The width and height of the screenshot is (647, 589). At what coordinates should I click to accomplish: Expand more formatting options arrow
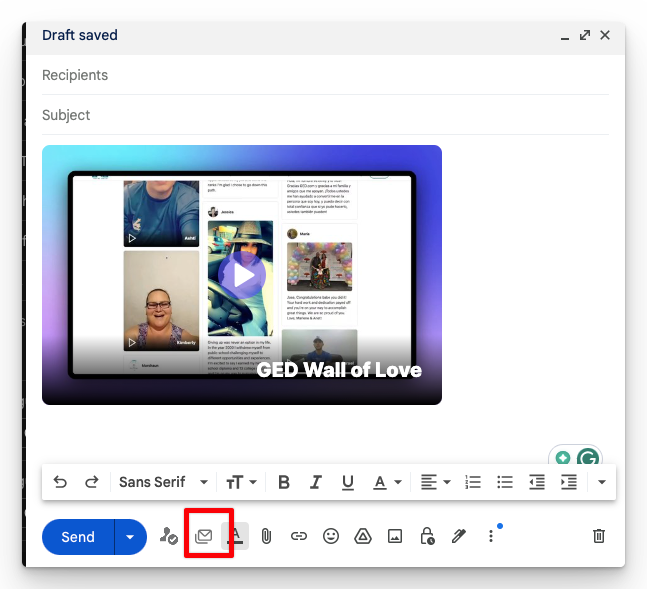click(x=602, y=482)
